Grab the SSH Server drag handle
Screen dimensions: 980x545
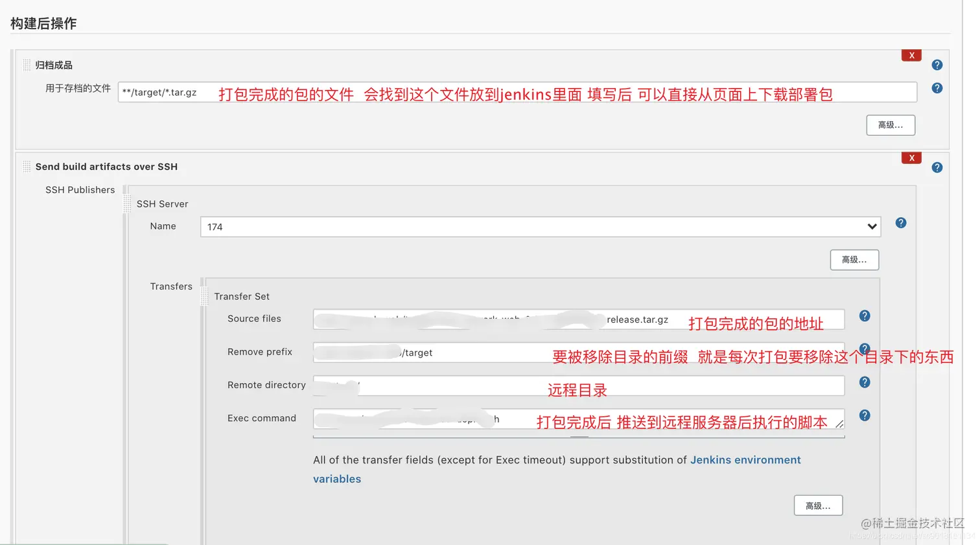coord(127,203)
